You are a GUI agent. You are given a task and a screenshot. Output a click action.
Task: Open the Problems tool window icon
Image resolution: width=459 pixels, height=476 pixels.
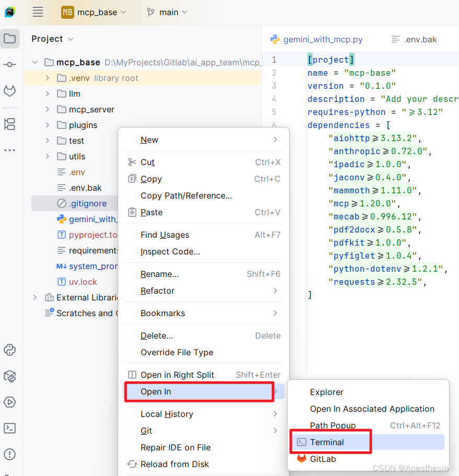10,455
